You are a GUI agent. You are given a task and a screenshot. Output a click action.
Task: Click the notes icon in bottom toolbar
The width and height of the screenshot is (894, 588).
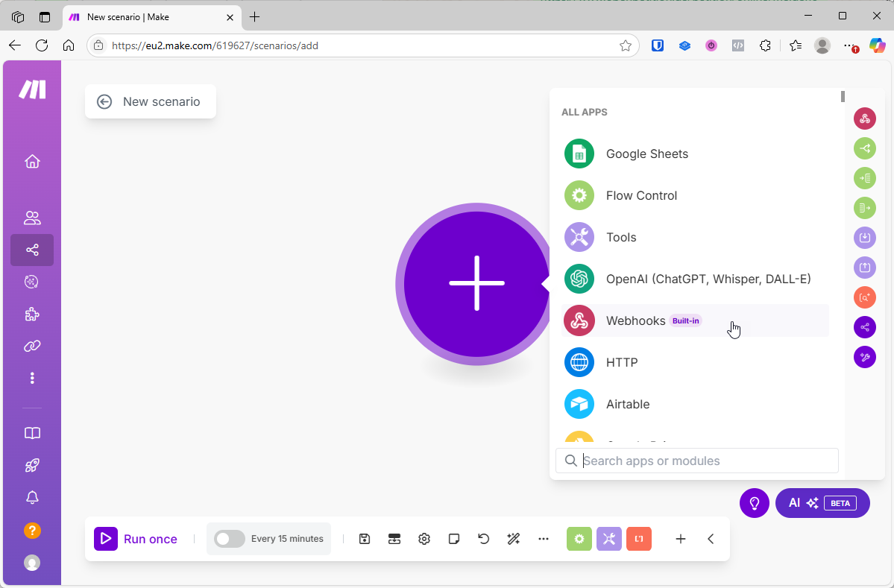[454, 539]
